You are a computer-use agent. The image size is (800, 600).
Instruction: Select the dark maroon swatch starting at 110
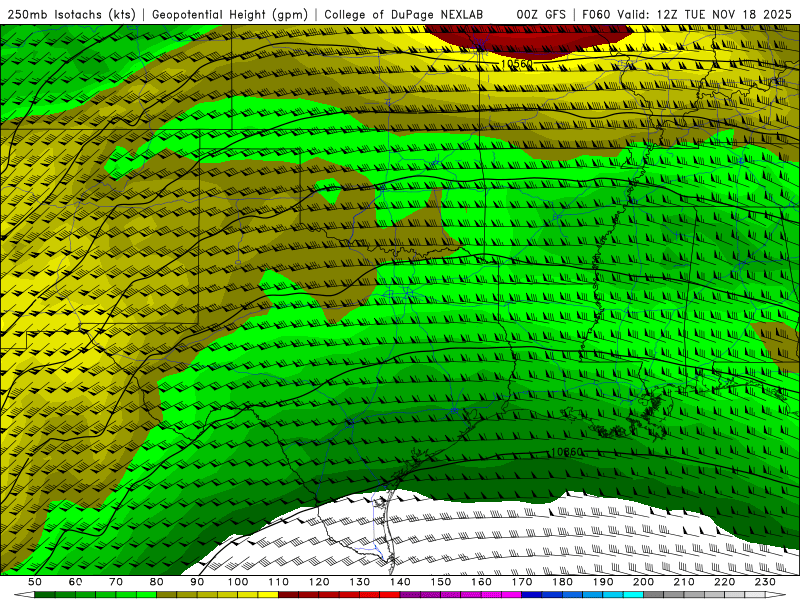point(289,595)
